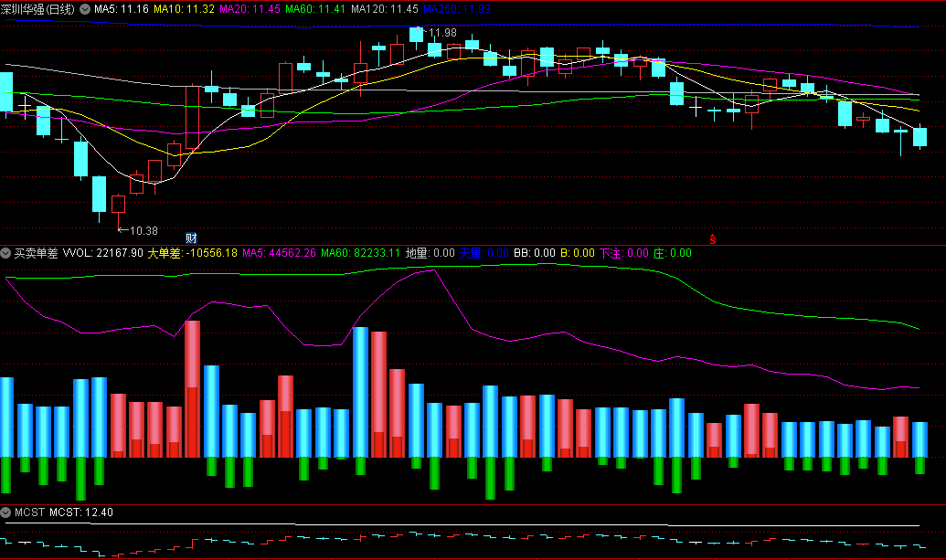Viewport: 946px width, 560px height.
Task: Click the MA5: 44562.26 volume label
Action: pos(279,253)
